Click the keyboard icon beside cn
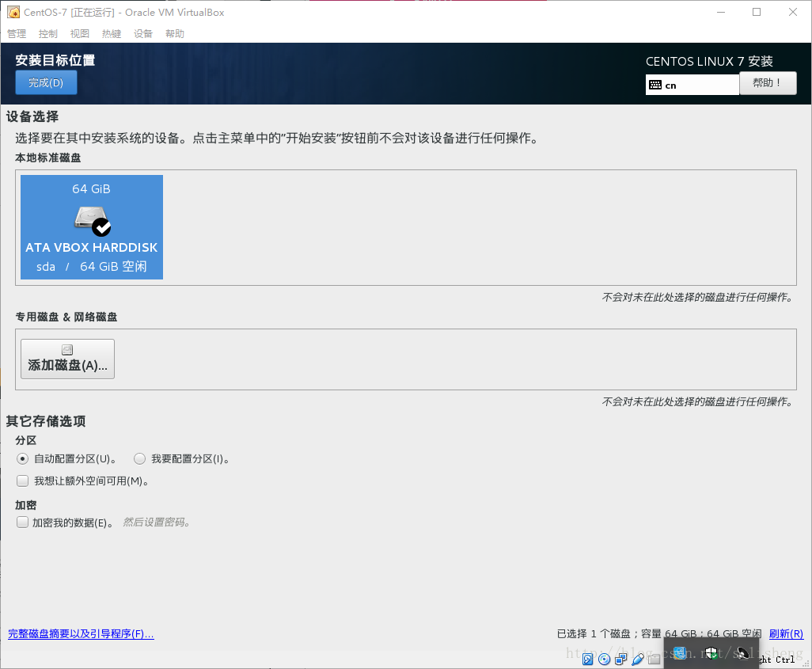Screen dimensions: 812x669 coord(655,85)
